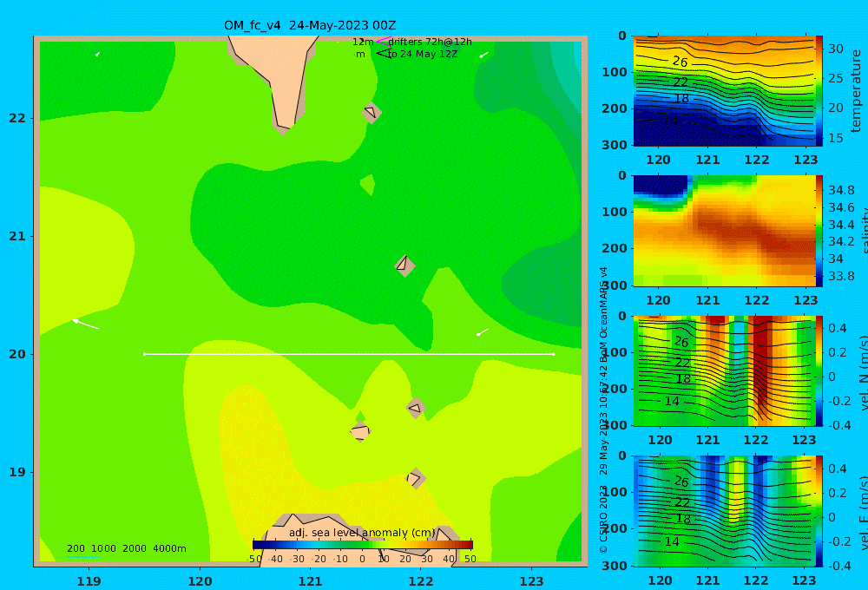Click the 'temperature' axis label
Viewport: 868px width, 590px height.
coord(856,91)
